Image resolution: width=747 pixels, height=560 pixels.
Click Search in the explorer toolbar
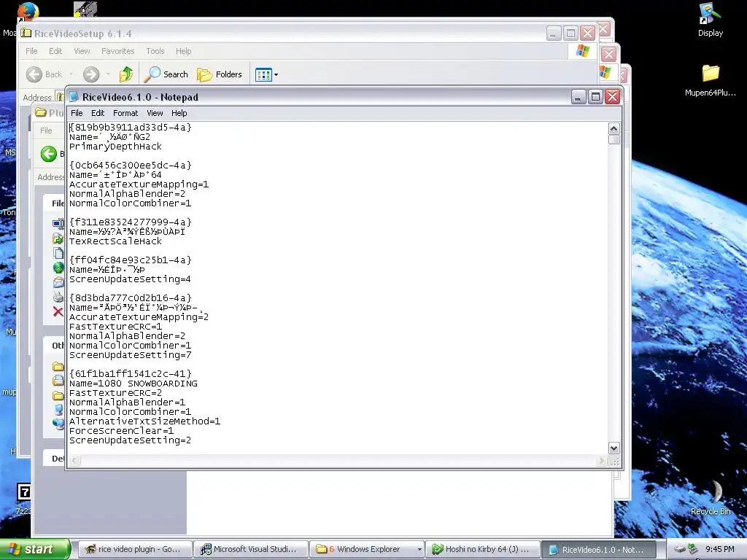(x=166, y=74)
